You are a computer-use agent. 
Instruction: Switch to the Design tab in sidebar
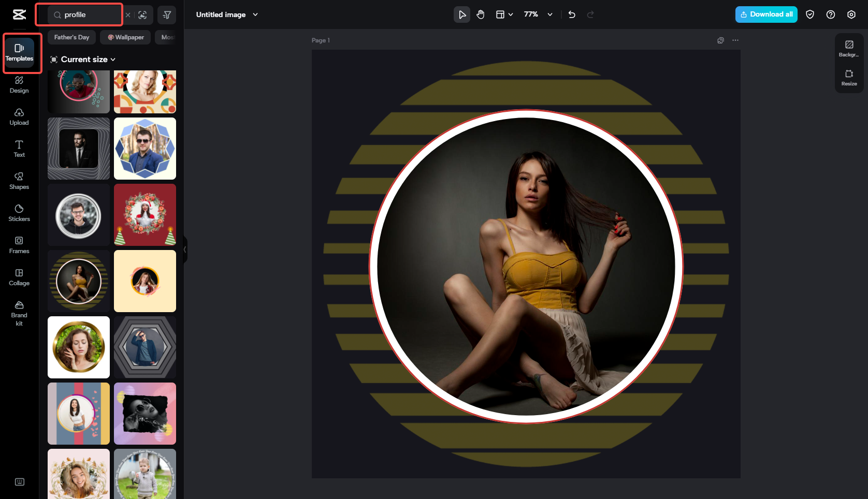(x=19, y=85)
